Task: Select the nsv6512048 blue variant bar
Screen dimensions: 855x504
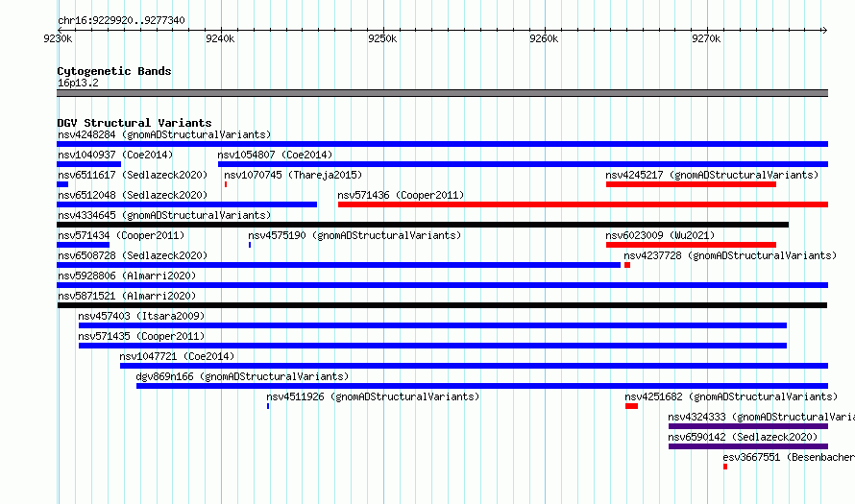Action: (x=187, y=204)
